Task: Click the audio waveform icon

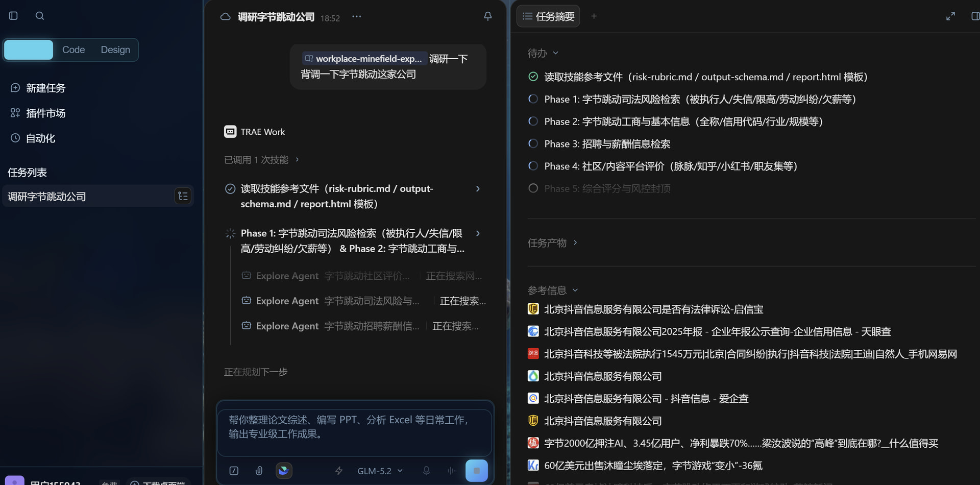Action: click(x=451, y=471)
